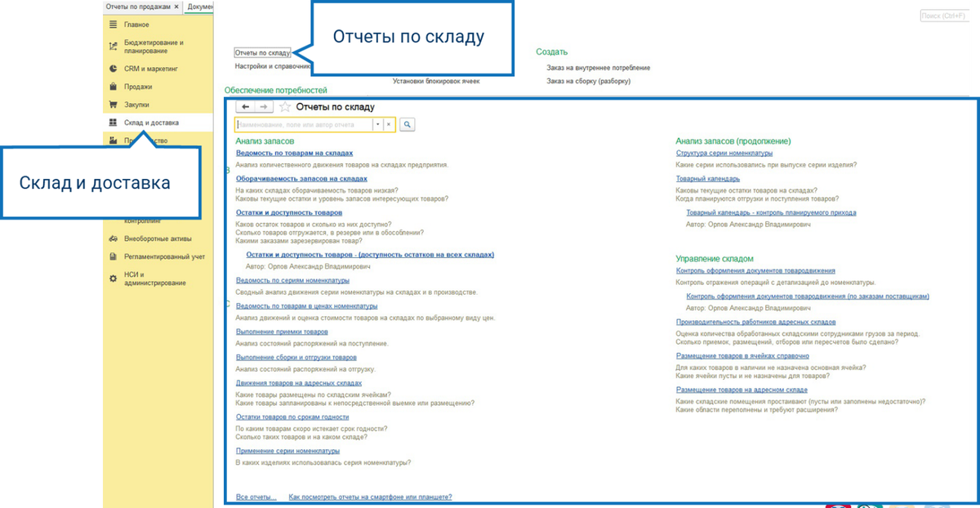The height and width of the screenshot is (508, 980).
Task: Click the Закупки shopping cart icon
Action: [x=114, y=105]
